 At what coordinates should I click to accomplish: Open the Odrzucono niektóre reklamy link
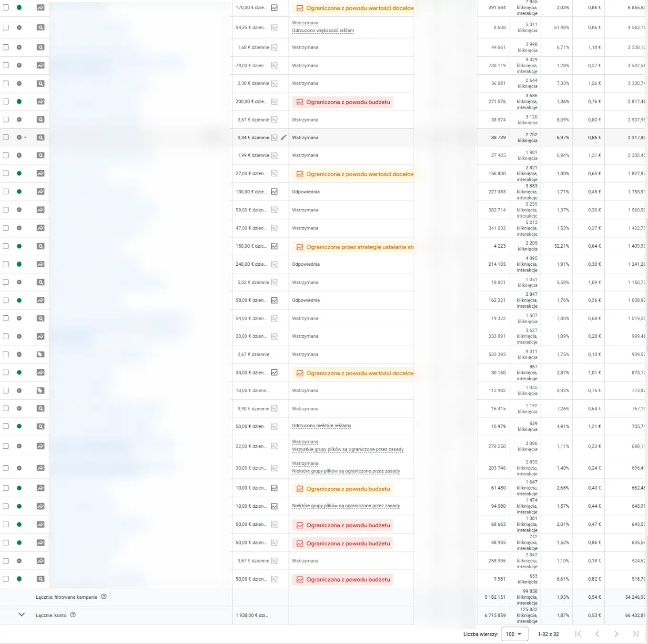[322, 426]
